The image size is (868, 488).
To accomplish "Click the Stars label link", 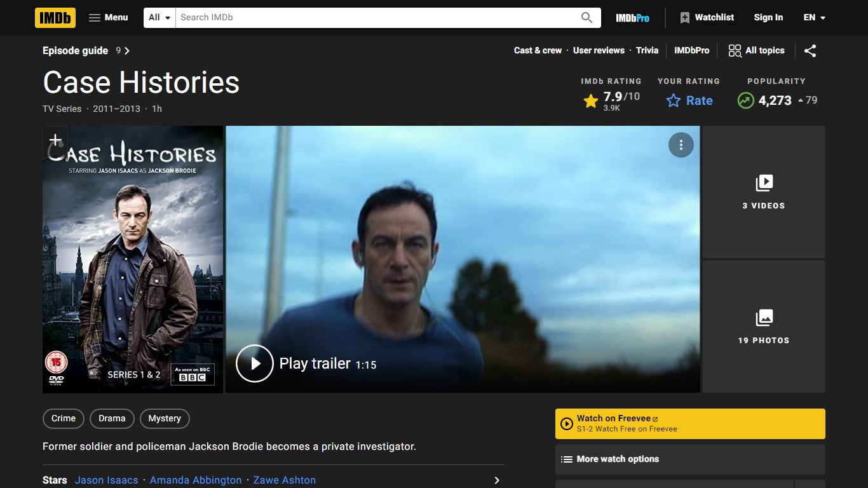I will click(x=55, y=480).
